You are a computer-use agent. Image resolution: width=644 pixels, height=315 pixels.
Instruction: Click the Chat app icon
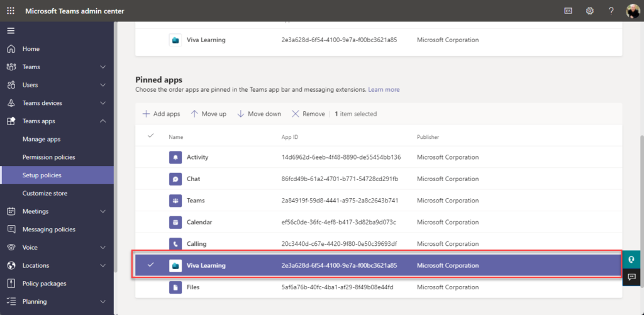(175, 179)
